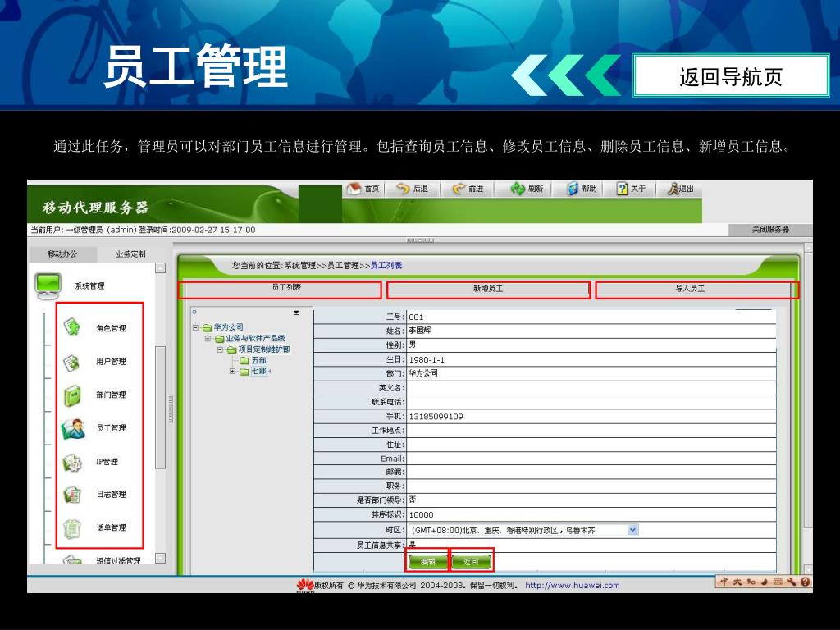840x630 pixels.
Task: Click the 排序标识 value 10000
Action: (x=421, y=515)
